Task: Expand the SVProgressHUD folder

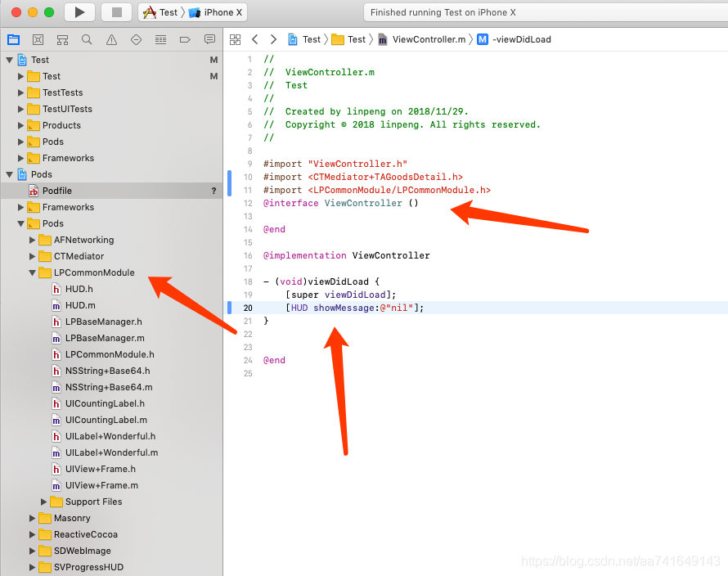Action: point(32,567)
